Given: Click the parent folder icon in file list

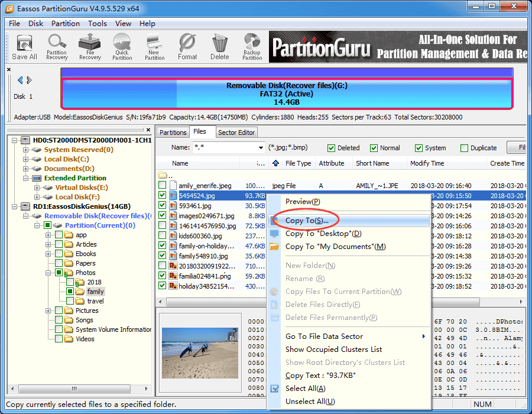Looking at the screenshot, I should tap(163, 175).
